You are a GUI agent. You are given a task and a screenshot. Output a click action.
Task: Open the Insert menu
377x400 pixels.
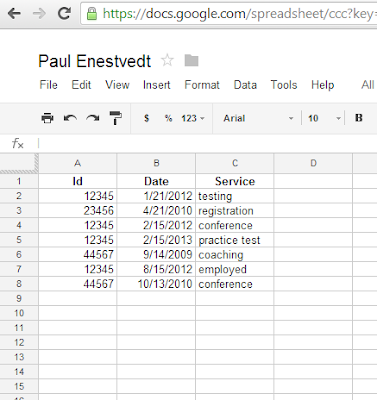[x=157, y=85]
